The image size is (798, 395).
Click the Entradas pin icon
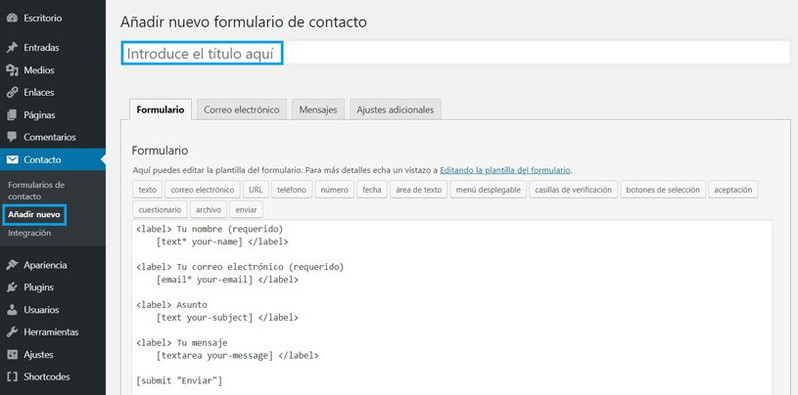point(12,48)
